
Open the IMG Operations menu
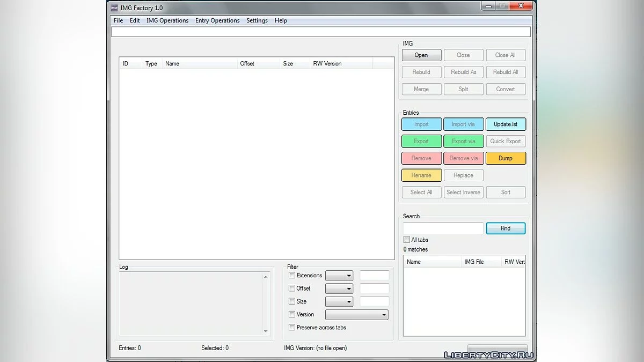pyautogui.click(x=167, y=20)
